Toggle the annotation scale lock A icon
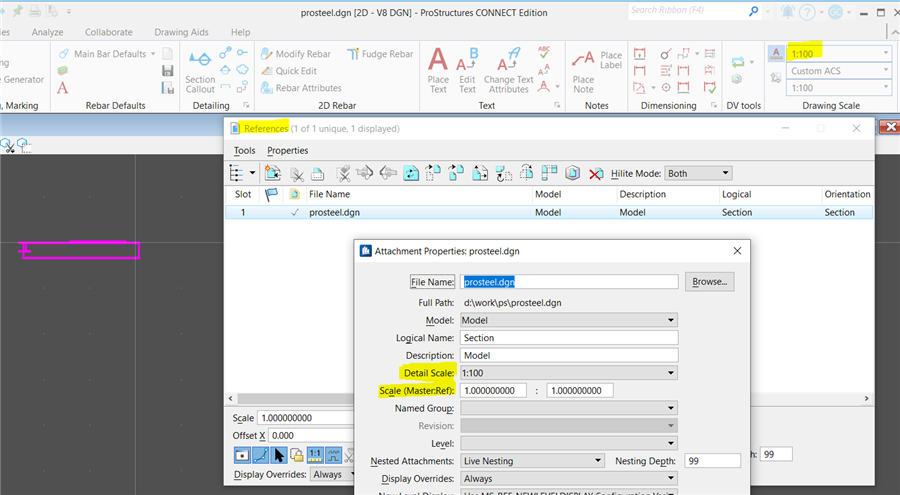Viewport: 900px width, 495px height. tap(776, 53)
